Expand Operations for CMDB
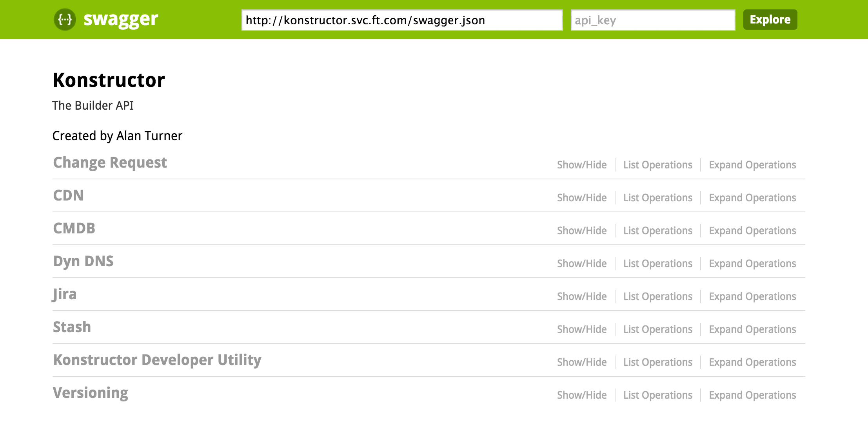The height and width of the screenshot is (430, 868). [752, 231]
